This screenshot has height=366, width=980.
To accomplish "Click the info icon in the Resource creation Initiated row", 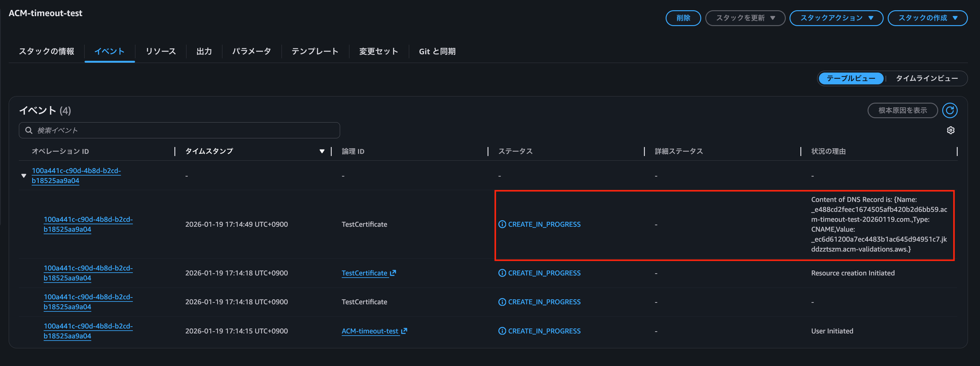I will pyautogui.click(x=502, y=273).
